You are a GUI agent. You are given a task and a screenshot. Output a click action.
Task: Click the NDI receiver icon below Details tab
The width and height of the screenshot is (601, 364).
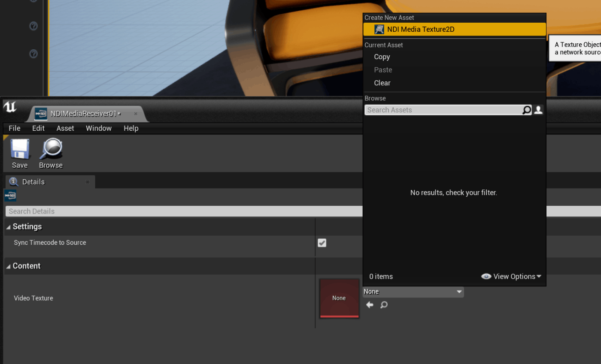tap(10, 196)
